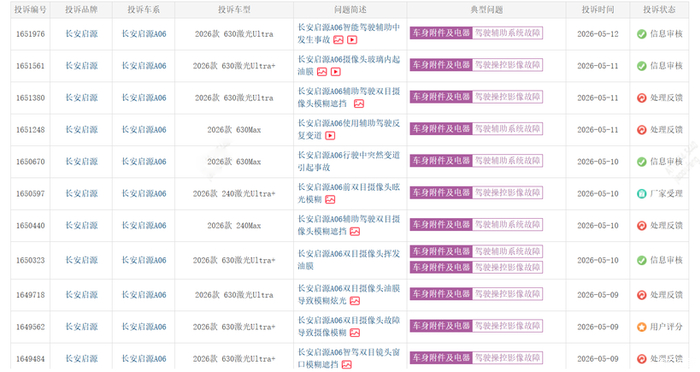Open complaint 长安启源A06行驶中突然变道引起事故
700x372 pixels.
point(349,161)
